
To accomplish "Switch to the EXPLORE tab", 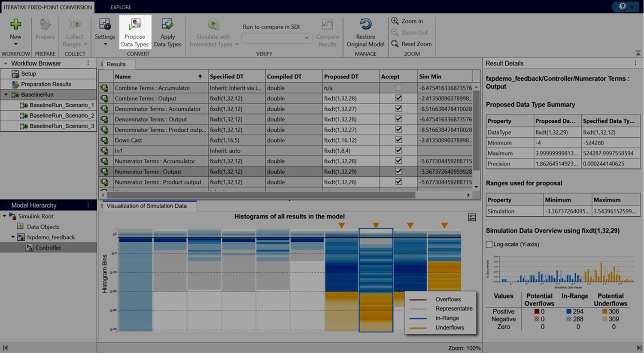I will pos(121,7).
